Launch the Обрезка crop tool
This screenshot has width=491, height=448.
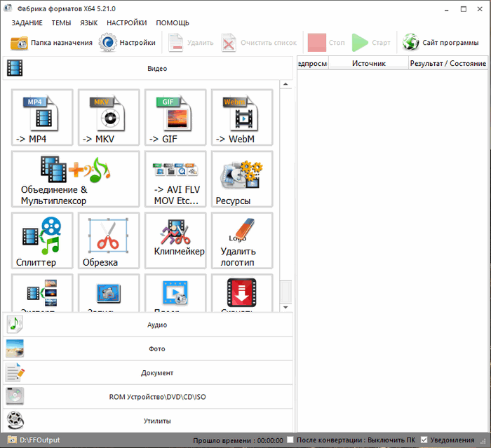109,240
